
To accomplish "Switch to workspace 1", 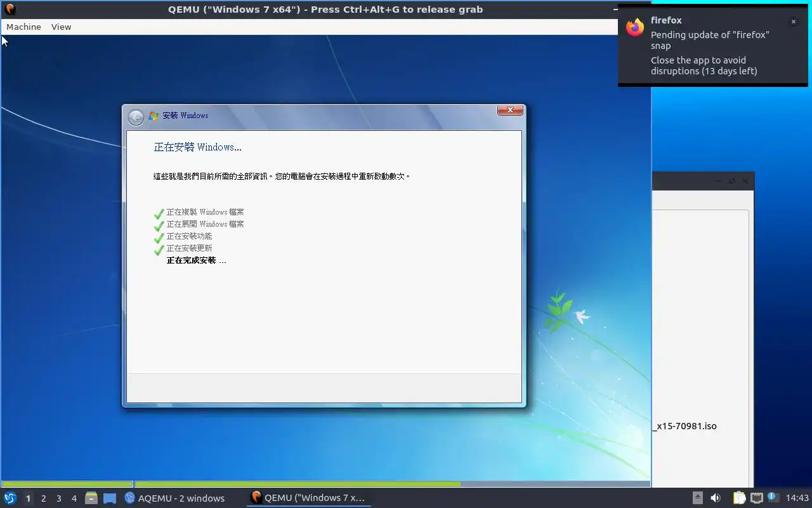I will (x=28, y=498).
